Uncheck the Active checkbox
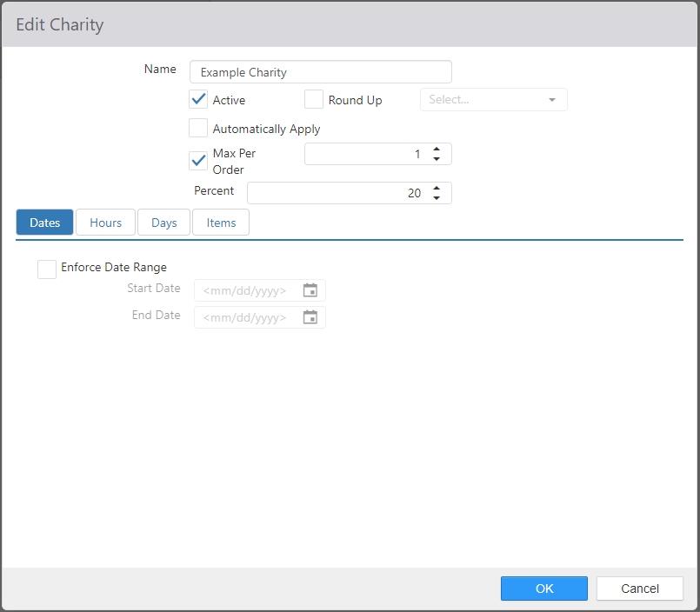 pyautogui.click(x=198, y=99)
